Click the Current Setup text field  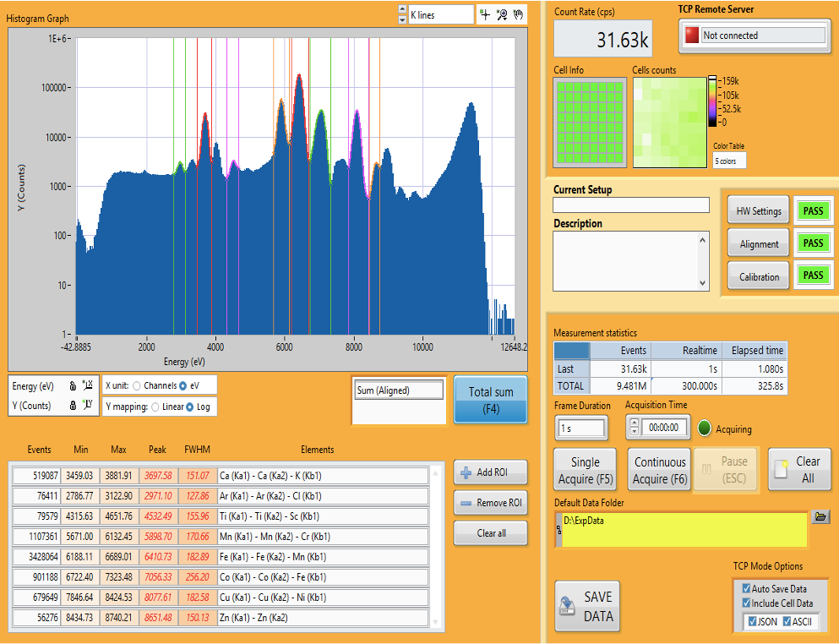pos(631,205)
